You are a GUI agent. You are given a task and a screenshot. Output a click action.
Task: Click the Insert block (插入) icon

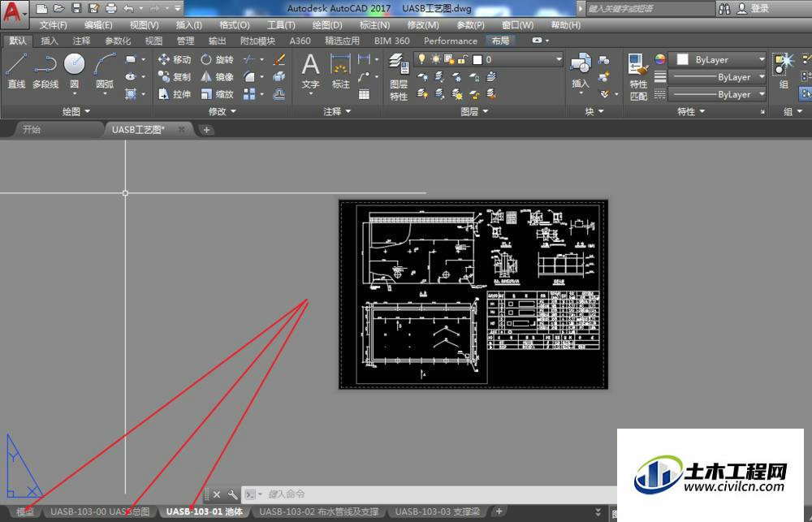(581, 71)
